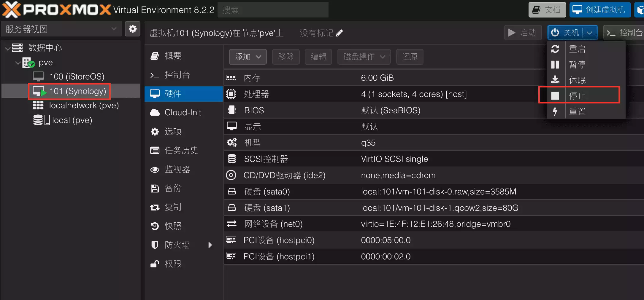The height and width of the screenshot is (300, 644).
Task: Toggle the arrow next to 关机 button
Action: (590, 33)
